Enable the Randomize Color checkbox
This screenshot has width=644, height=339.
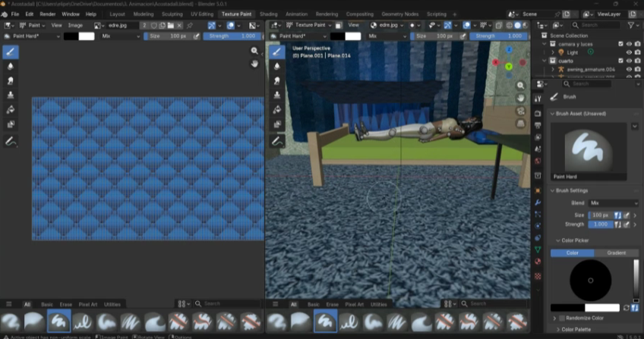click(x=561, y=318)
